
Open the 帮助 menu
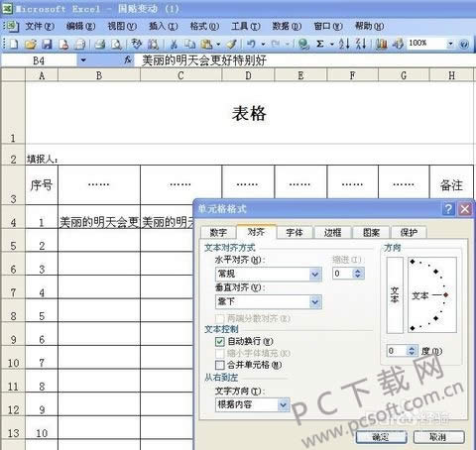pos(369,26)
